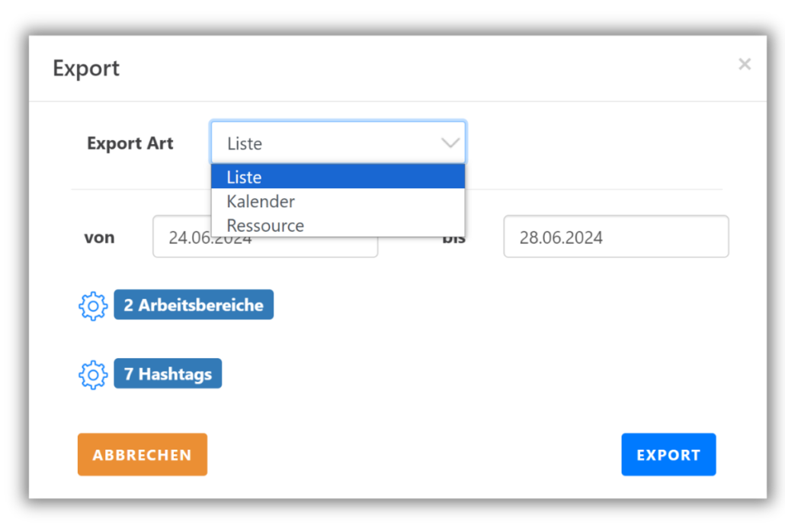
Task: Open settings gear for Arbeitsbereiche
Action: (93, 306)
